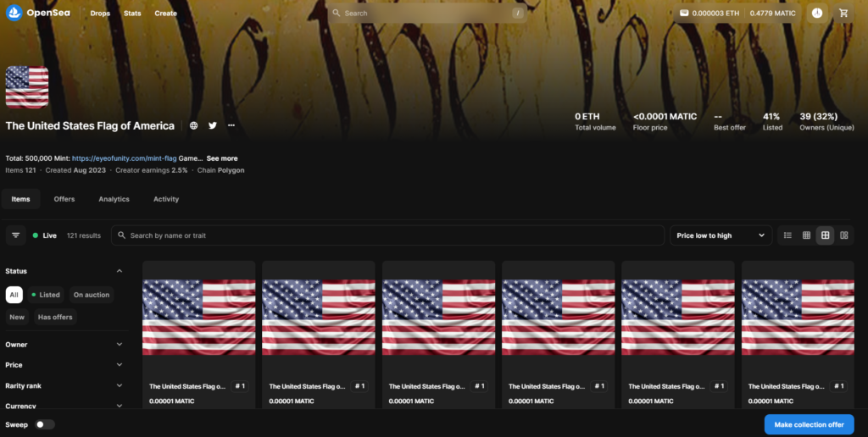This screenshot has height=437, width=868.
Task: Switch to the Analytics tab
Action: [114, 199]
